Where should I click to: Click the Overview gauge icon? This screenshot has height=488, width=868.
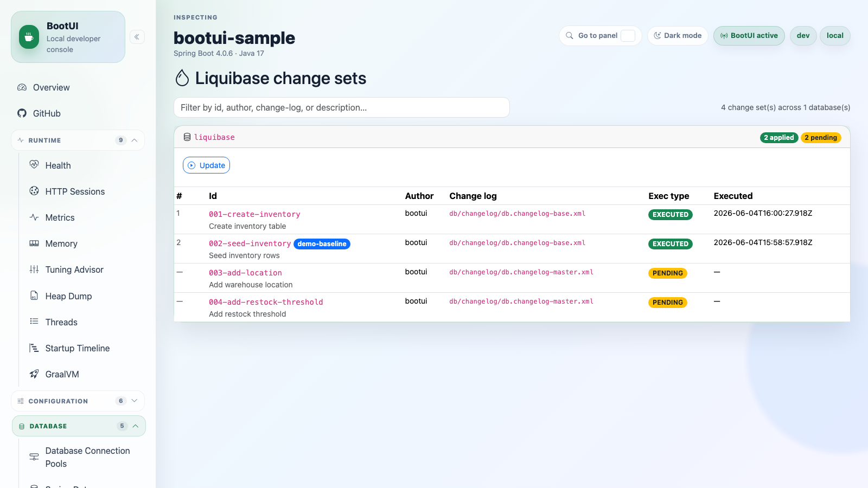tap(22, 87)
